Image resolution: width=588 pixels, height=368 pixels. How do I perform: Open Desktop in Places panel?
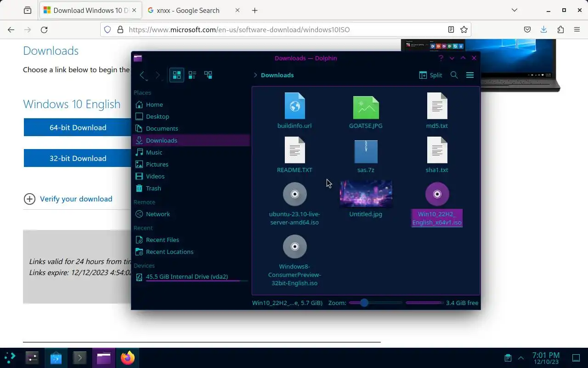pyautogui.click(x=191, y=116)
